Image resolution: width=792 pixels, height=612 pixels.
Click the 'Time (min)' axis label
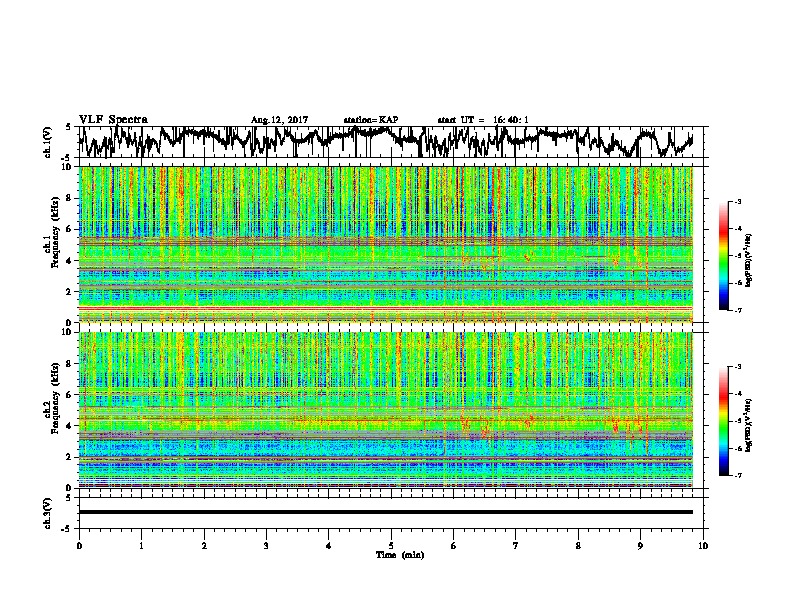(400, 555)
